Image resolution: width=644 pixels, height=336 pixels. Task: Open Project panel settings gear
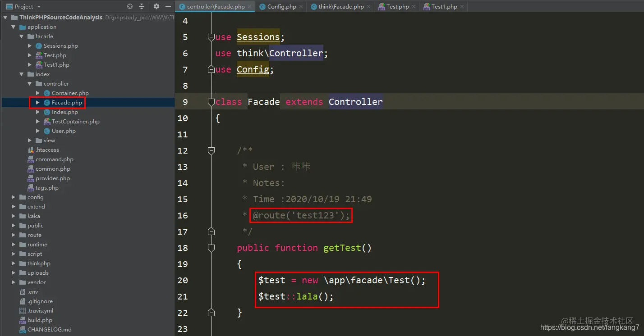[156, 6]
